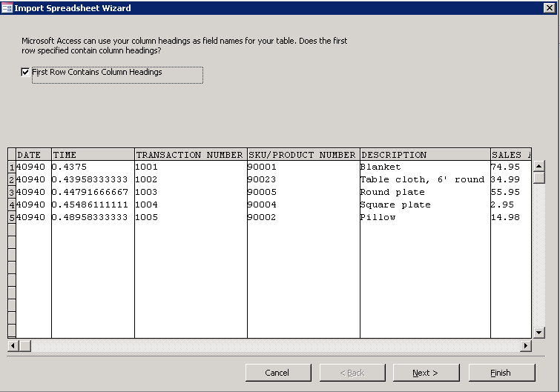Click Finish to complete the import
Viewport: 560px width, 392px height.
coord(502,373)
